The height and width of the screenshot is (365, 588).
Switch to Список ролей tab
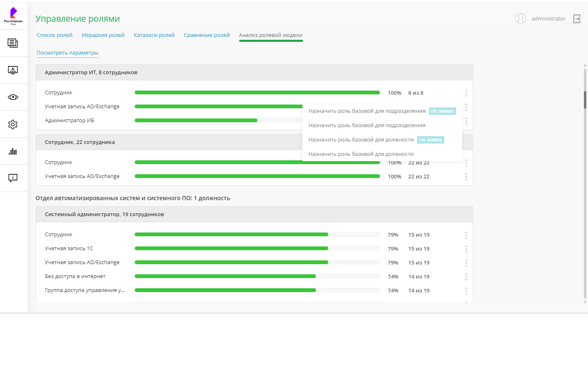[x=54, y=35]
